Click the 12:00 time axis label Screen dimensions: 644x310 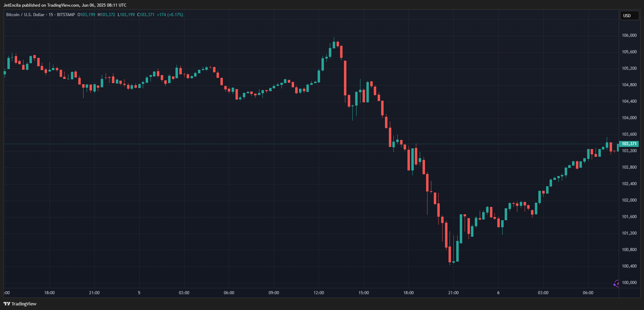319,293
